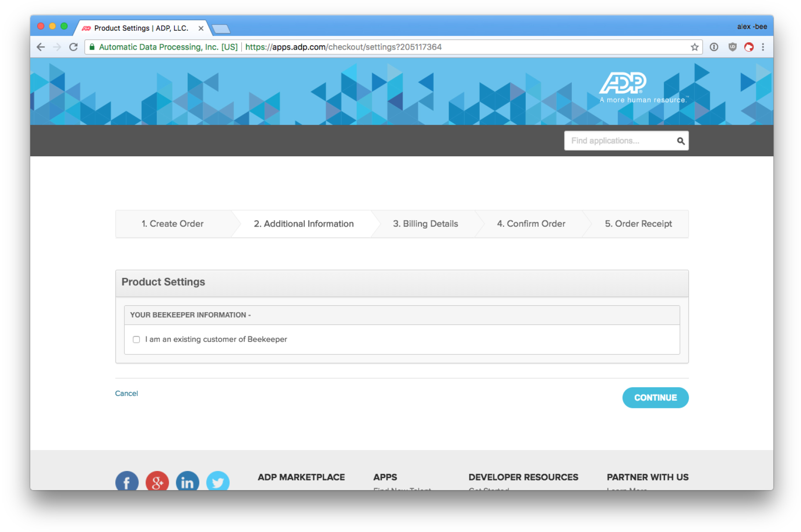801x532 pixels.
Task: Click the 'Product Settings' panel title
Action: tap(163, 282)
